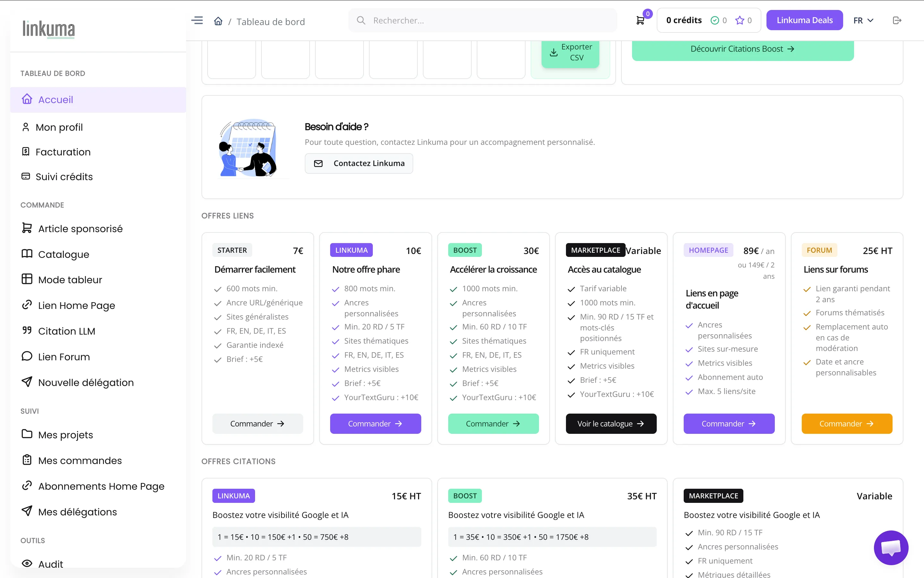Click the green check credits icon
The image size is (924, 578).
714,21
